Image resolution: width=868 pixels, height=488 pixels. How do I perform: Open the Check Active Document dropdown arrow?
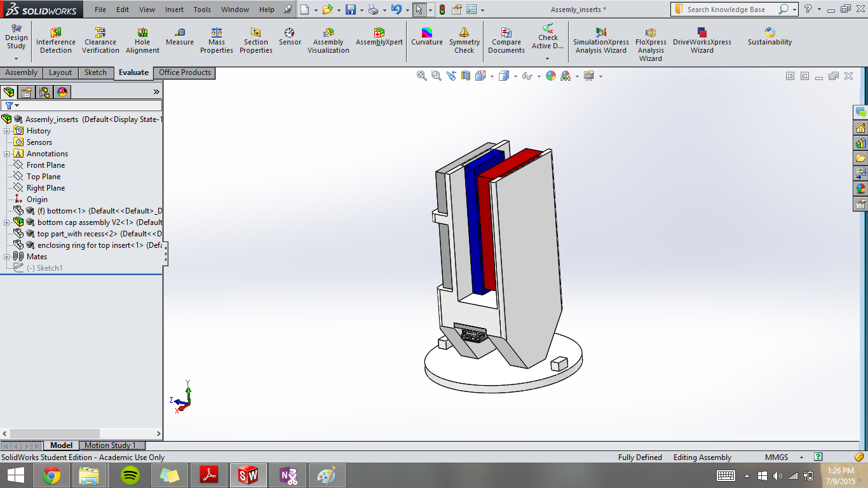click(548, 58)
